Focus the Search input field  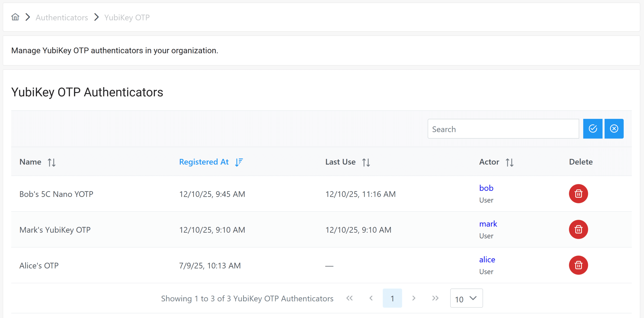[x=503, y=129]
